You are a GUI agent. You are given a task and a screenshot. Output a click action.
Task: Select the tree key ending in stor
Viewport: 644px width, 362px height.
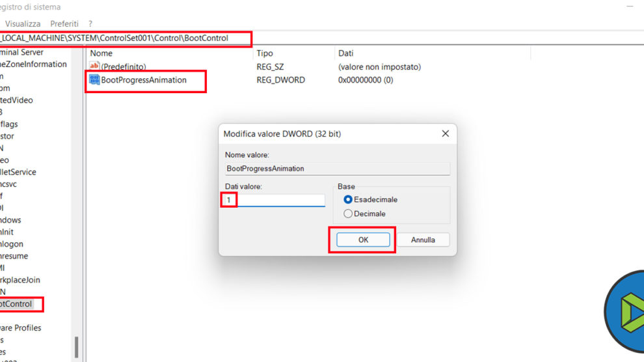tap(7, 136)
